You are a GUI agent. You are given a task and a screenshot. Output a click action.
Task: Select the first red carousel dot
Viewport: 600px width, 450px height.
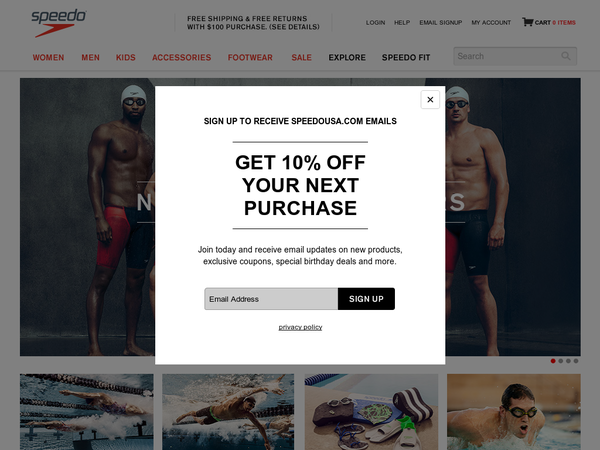pos(553,361)
